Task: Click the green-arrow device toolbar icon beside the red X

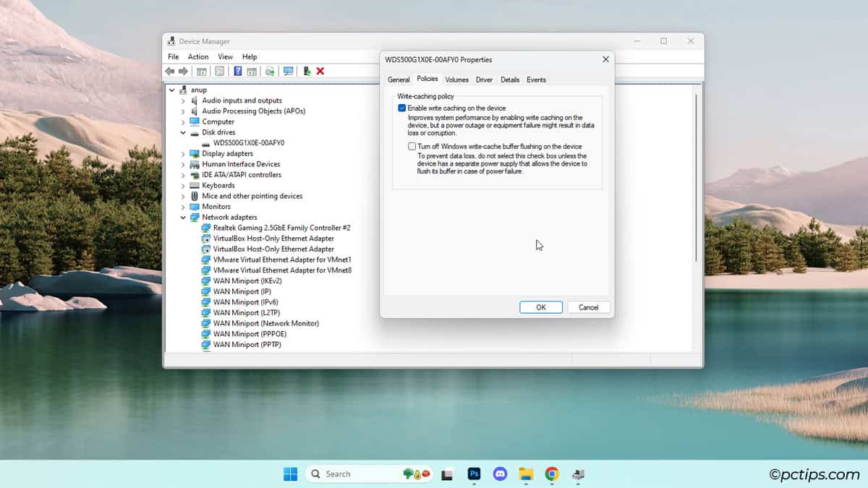Action: tap(307, 71)
